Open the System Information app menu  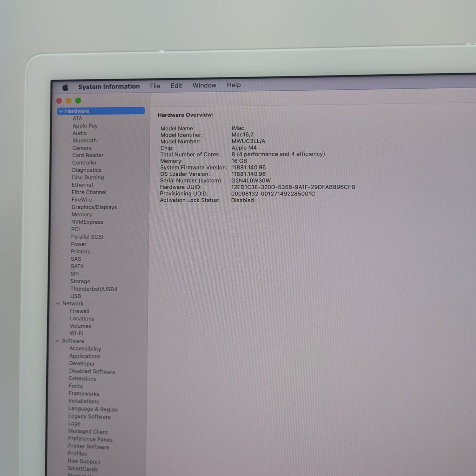click(x=109, y=87)
